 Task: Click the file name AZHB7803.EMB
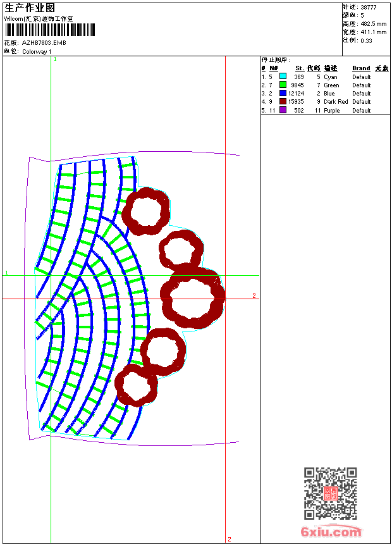tap(44, 43)
